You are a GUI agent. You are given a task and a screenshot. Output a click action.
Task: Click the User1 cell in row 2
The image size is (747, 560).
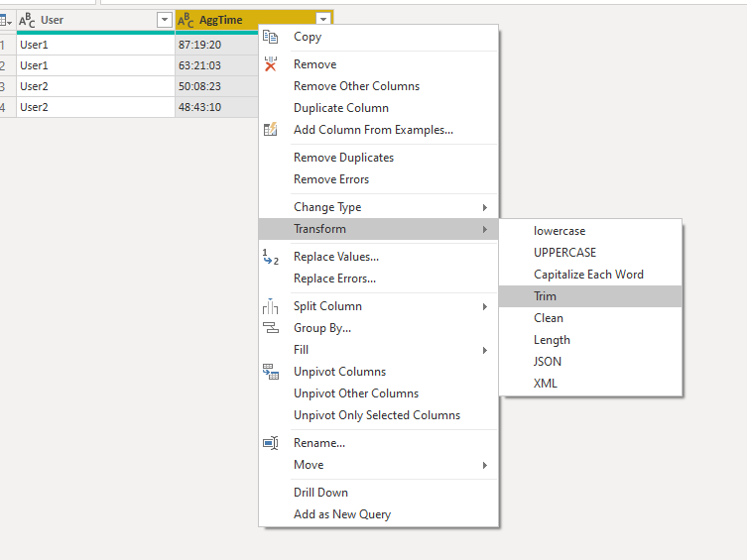tap(95, 65)
